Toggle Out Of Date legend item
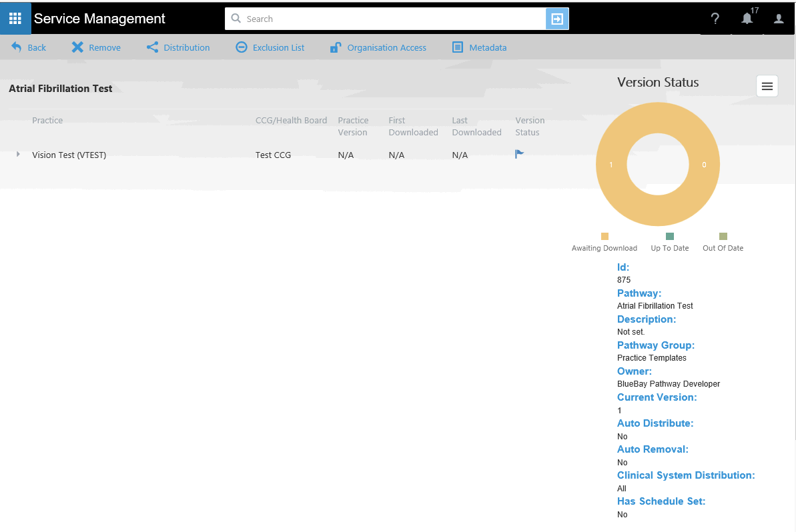Viewport: 796px width, 532px height. pos(723,243)
